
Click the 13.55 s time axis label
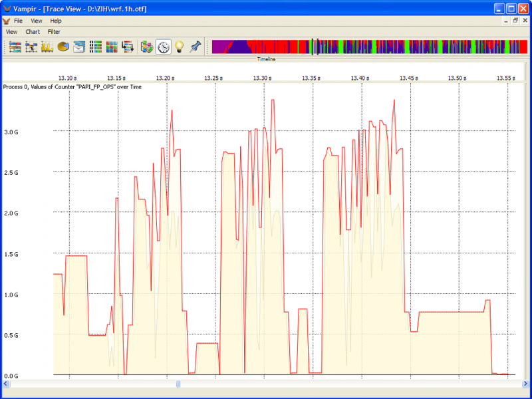coord(506,78)
